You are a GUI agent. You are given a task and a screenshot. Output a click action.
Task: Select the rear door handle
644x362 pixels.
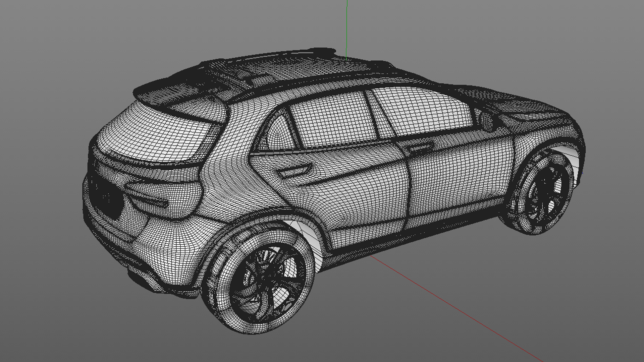[x=293, y=172]
